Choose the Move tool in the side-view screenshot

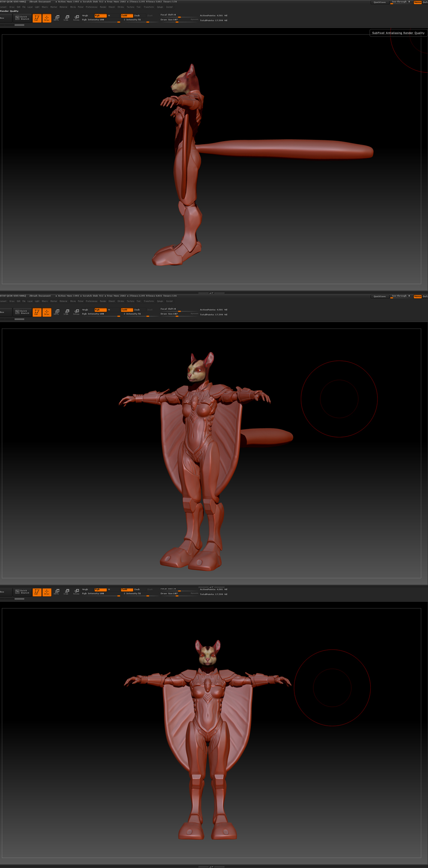[x=56, y=18]
